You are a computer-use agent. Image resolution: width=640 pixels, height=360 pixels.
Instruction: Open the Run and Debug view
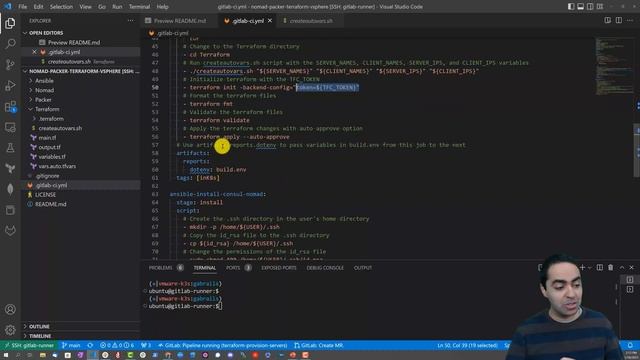[10, 85]
